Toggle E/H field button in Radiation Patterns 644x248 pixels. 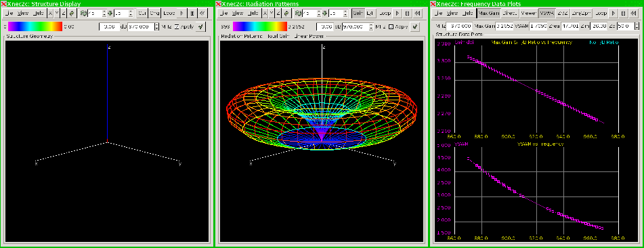click(x=370, y=13)
